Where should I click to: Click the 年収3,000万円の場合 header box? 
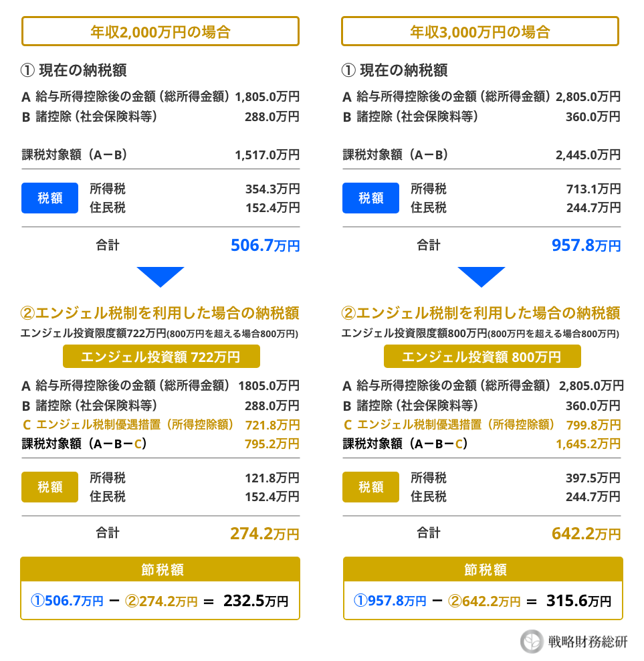pos(480,31)
